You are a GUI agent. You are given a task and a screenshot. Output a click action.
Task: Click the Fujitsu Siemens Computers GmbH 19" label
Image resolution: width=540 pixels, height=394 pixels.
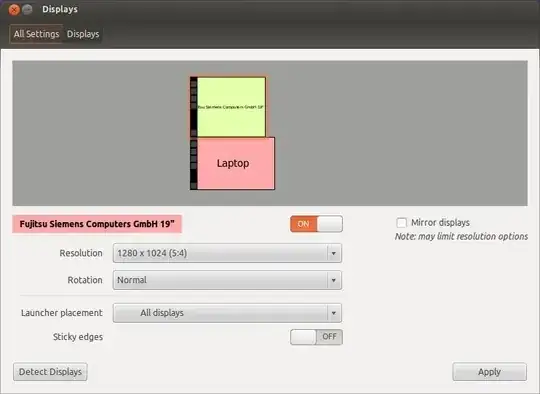tap(97, 224)
